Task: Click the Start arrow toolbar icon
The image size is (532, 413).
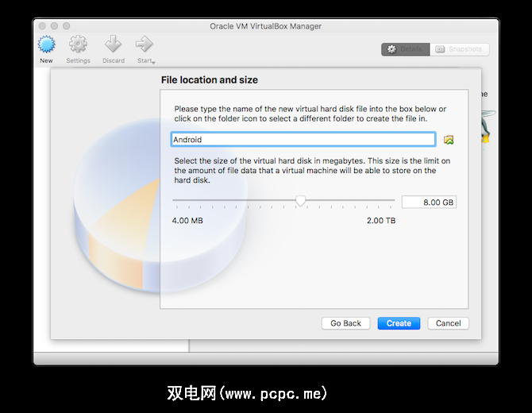Action: [145, 44]
